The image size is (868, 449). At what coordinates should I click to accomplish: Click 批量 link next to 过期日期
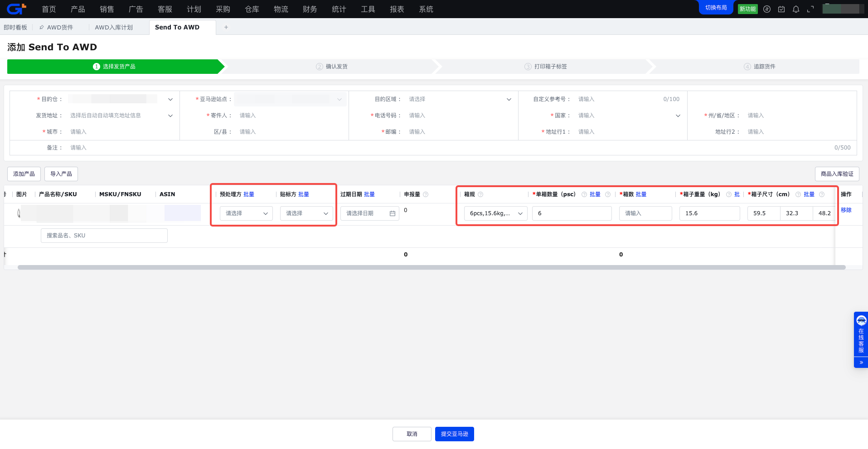369,194
